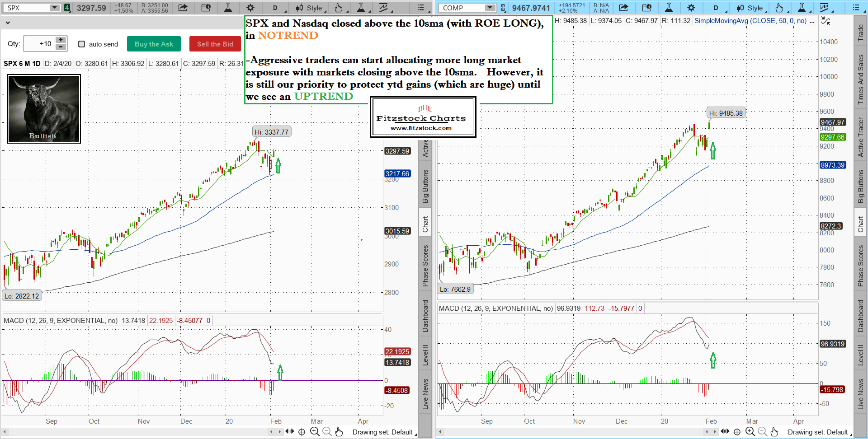868x439 pixels.
Task: Open chart settings gear on COMP chart
Action: tap(691, 8)
